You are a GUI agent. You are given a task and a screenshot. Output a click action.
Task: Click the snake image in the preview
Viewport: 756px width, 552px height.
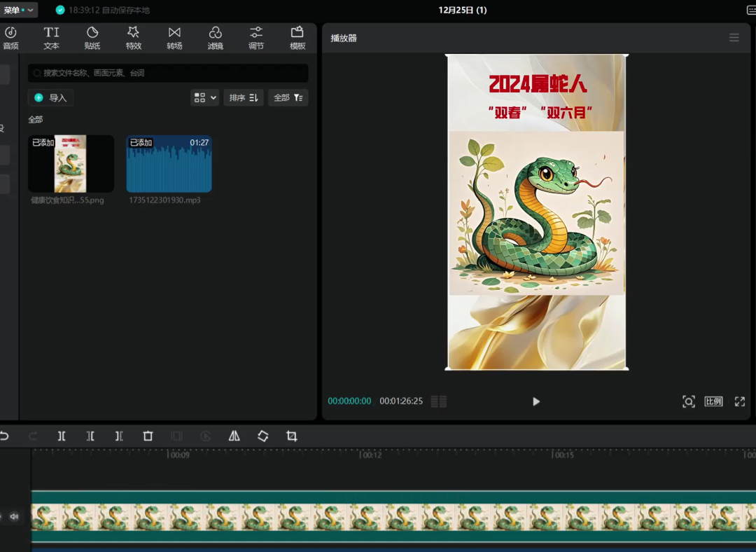click(537, 213)
